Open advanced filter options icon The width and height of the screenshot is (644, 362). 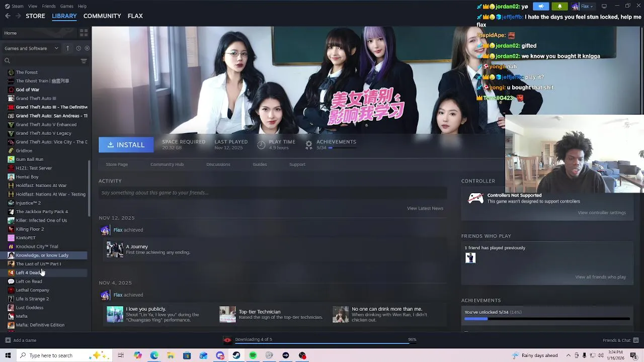pos(84,61)
